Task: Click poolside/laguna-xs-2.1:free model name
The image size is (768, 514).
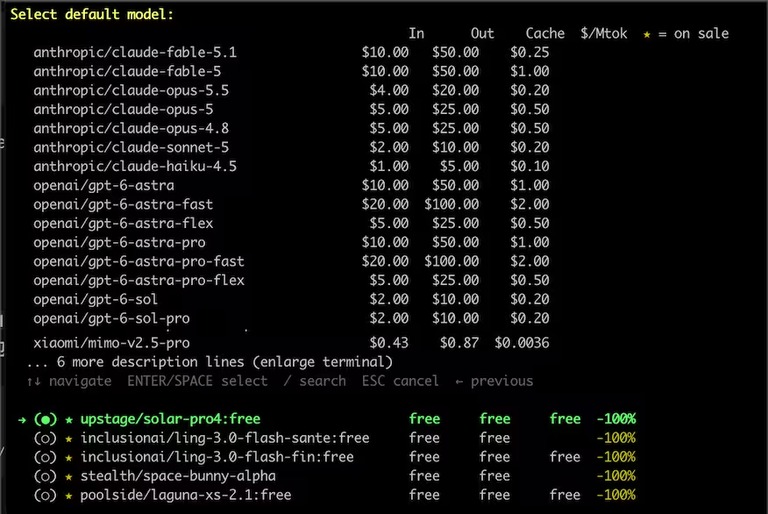Action: point(186,495)
